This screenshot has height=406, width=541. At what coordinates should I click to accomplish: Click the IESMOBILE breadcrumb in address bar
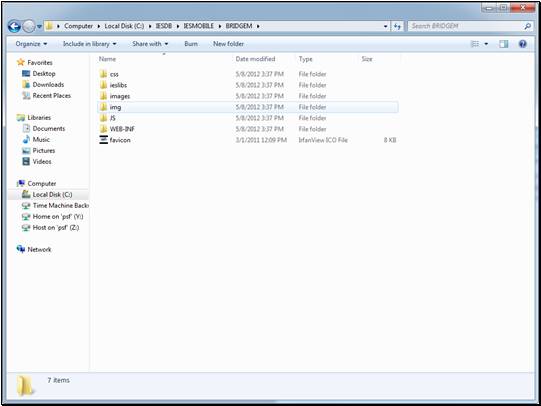198,26
